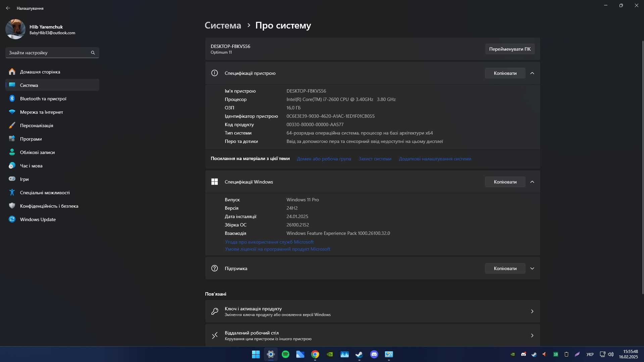Screen dimensions: 644x362
Task: Open Ключ і активація продукту
Action: (x=373, y=311)
